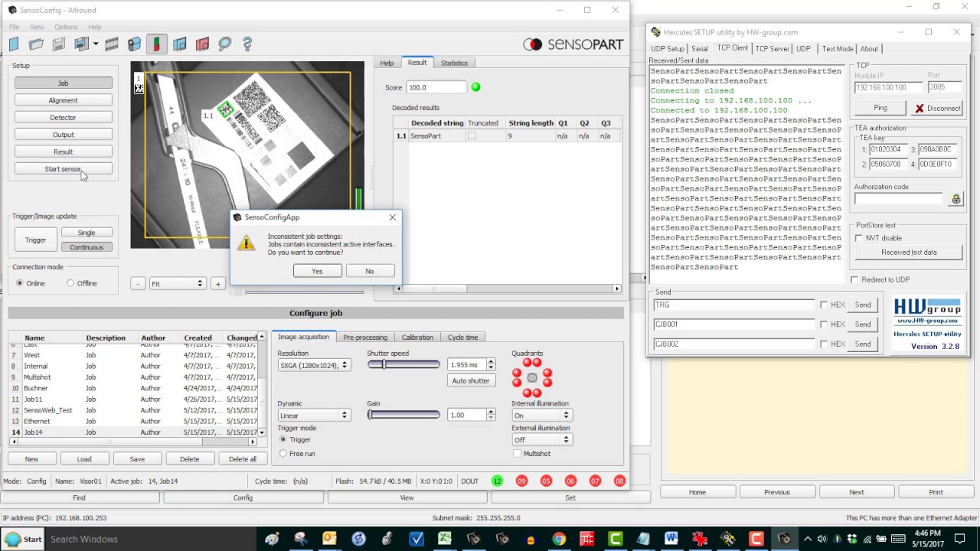
Task: Enable NVT disable checkbox in Hercules
Action: pos(859,238)
